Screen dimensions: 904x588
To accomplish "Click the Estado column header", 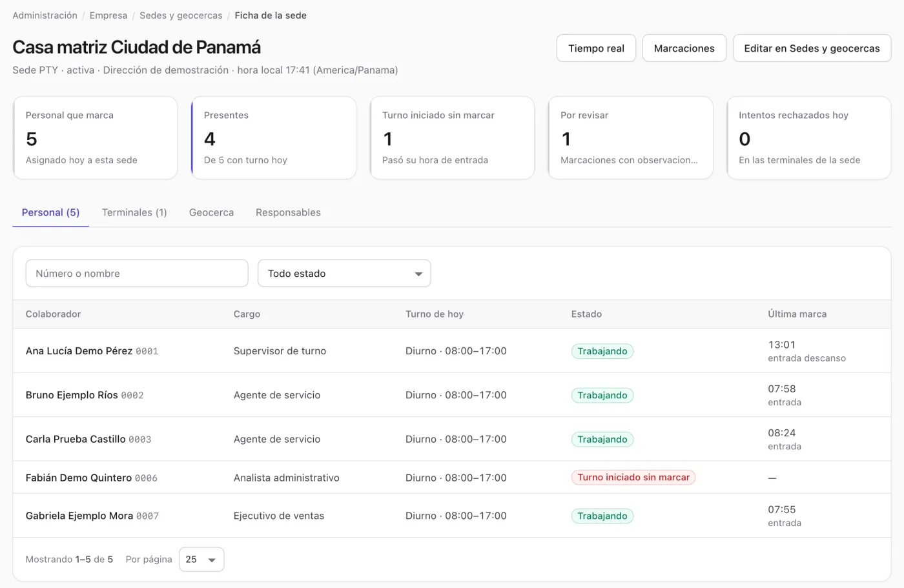I will 586,314.
